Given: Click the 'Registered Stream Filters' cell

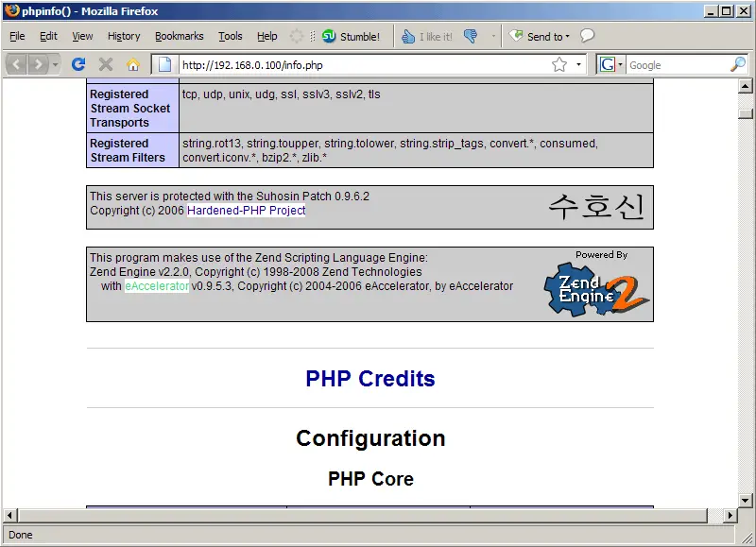Looking at the screenshot, I should coord(132,150).
